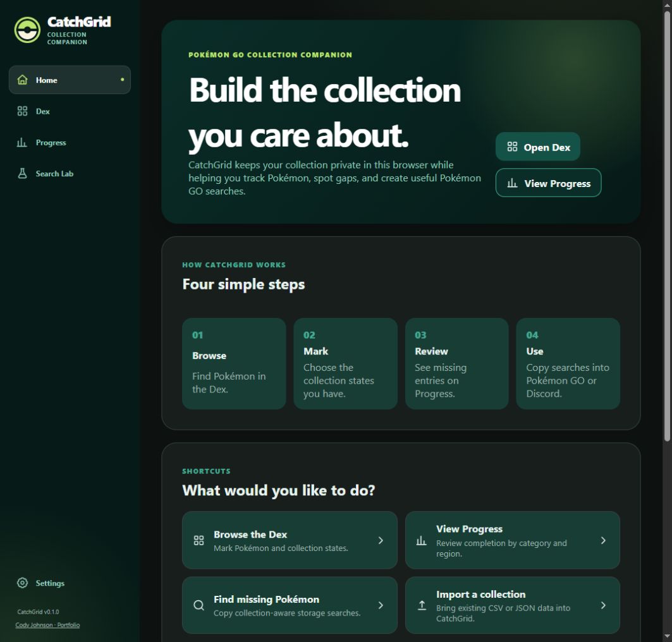Click the chart icon on View Progress button
The width and height of the screenshot is (672, 642).
coord(512,183)
